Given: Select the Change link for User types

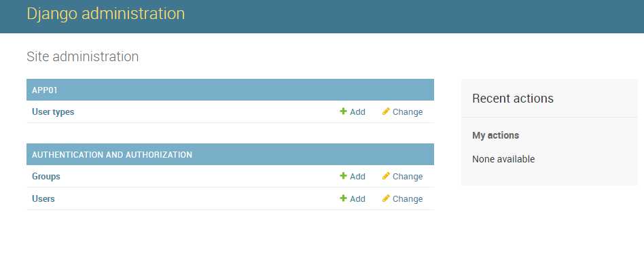Looking at the screenshot, I should point(408,112).
